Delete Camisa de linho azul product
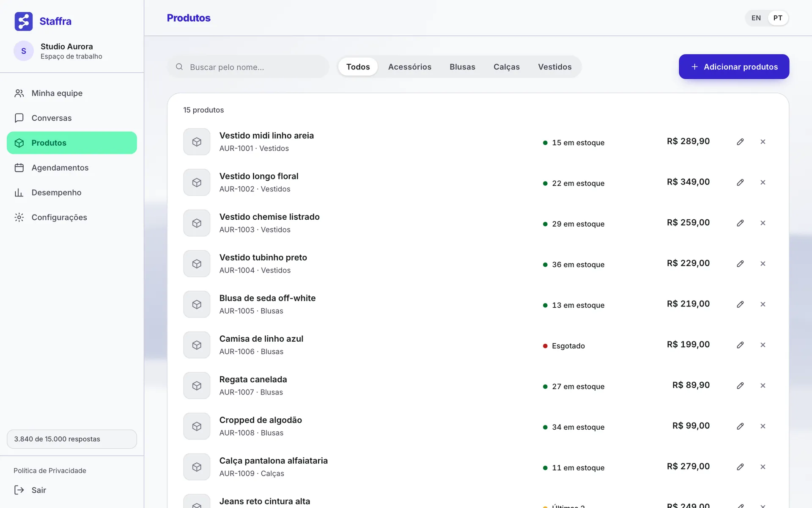This screenshot has height=508, width=812. [x=763, y=345]
